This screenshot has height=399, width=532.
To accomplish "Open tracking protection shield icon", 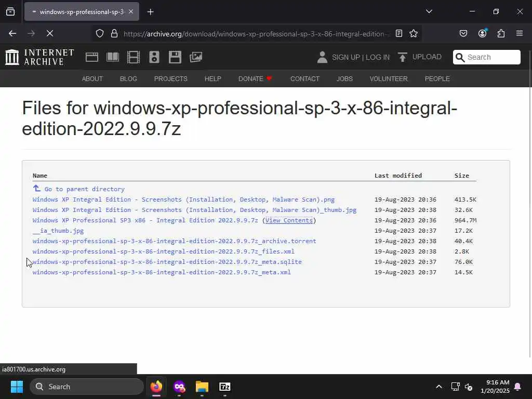I will point(99,34).
